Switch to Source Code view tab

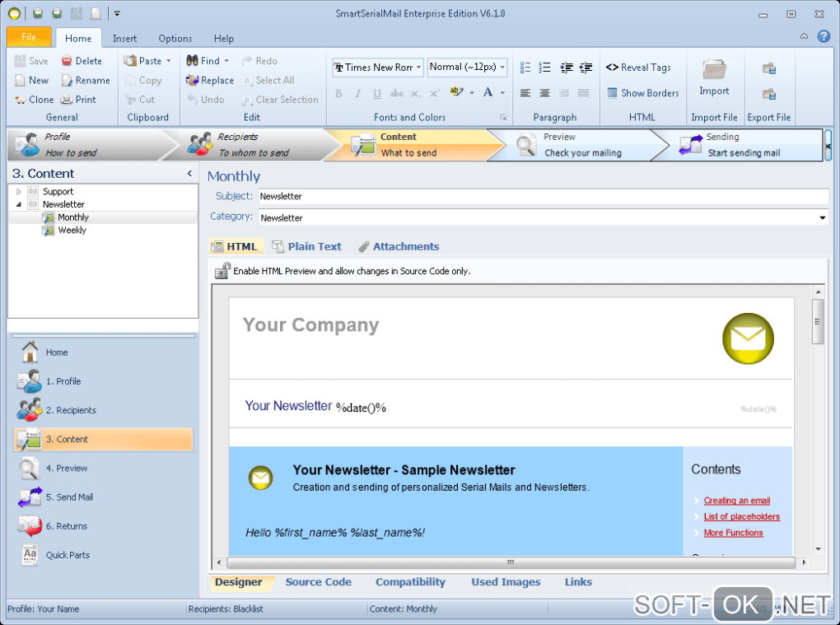318,582
